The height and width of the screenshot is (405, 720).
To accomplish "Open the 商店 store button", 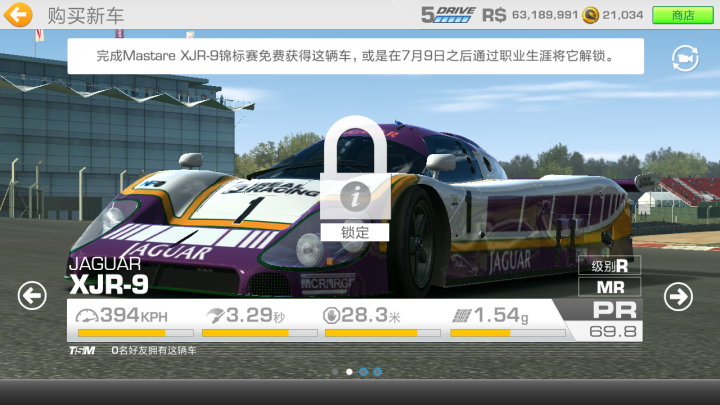I will click(683, 15).
